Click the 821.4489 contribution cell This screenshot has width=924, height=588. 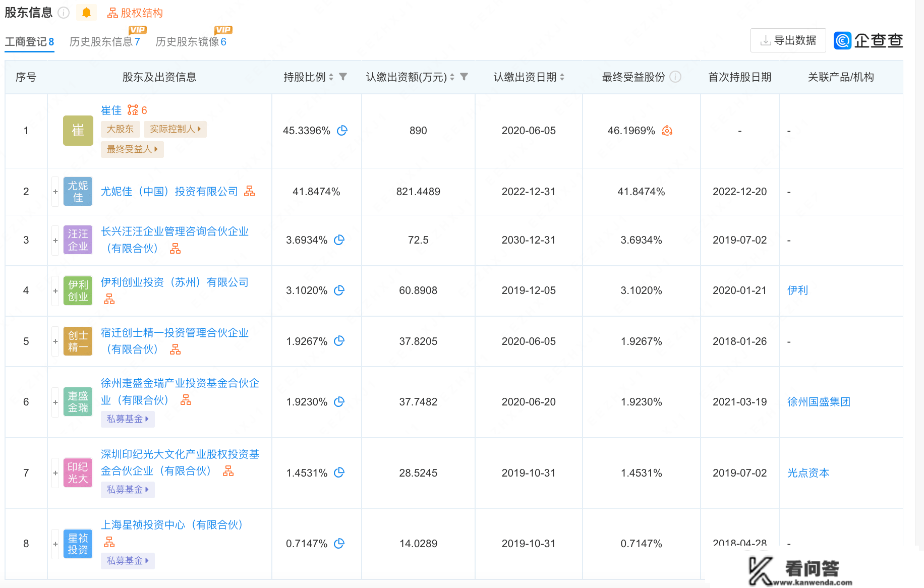pyautogui.click(x=418, y=192)
